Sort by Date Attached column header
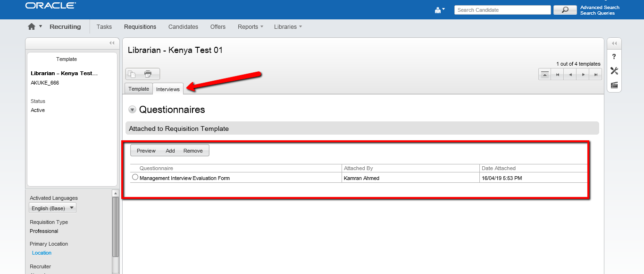644x274 pixels. coord(498,168)
